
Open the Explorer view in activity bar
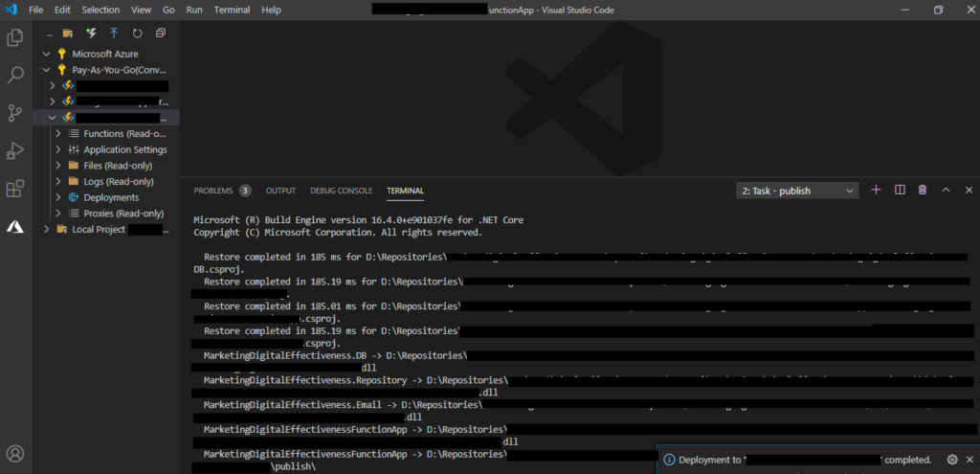tap(15, 37)
